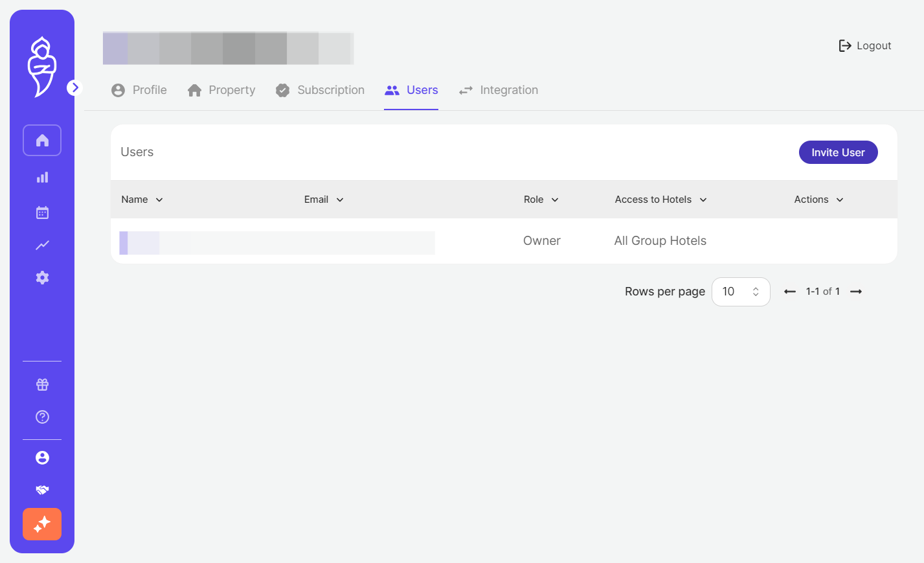Click the gift icon in sidebar
The height and width of the screenshot is (563, 924).
pyautogui.click(x=42, y=384)
